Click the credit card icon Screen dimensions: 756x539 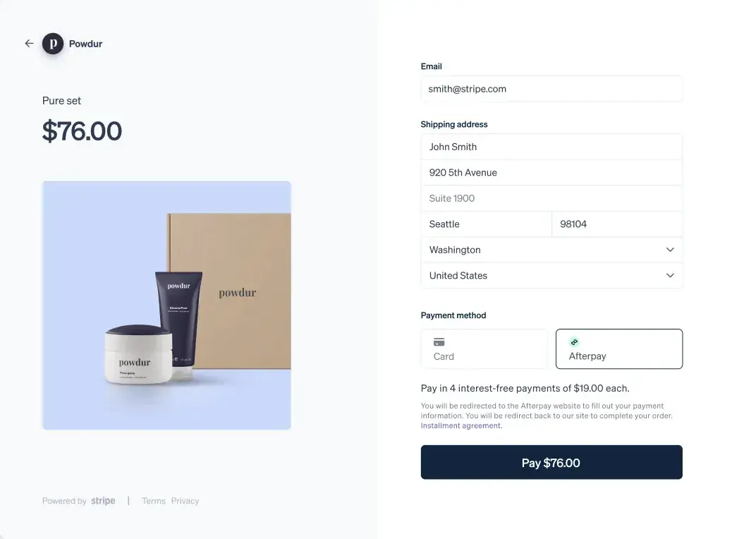[x=439, y=342]
